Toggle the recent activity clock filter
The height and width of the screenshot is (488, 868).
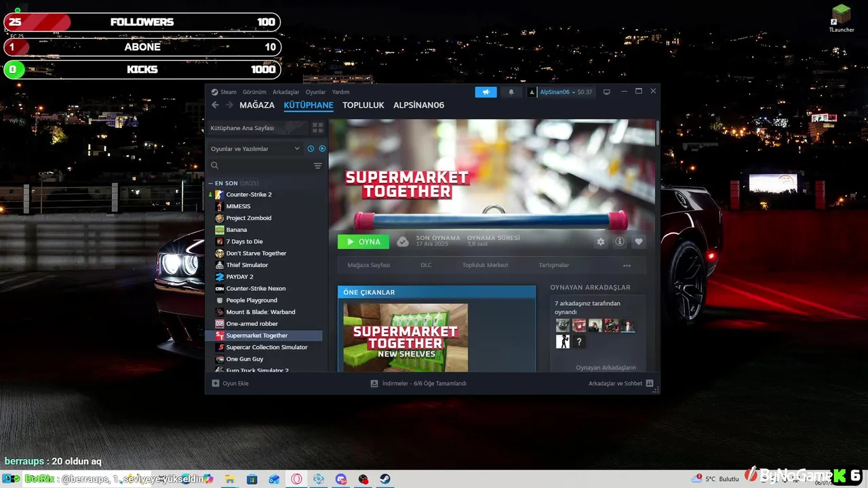click(x=311, y=148)
